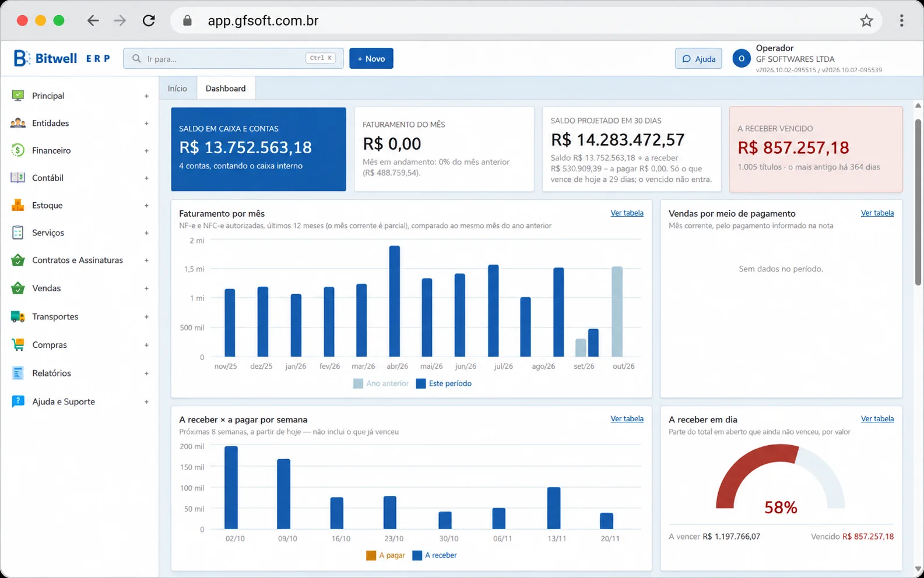The width and height of the screenshot is (924, 578).
Task: Click the browser address bar URL
Action: coord(263,21)
